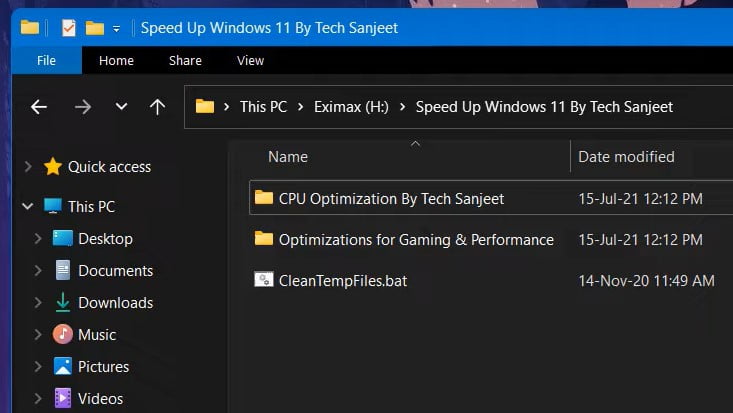
Task: Switch to the Home ribbon tab
Action: tap(116, 60)
